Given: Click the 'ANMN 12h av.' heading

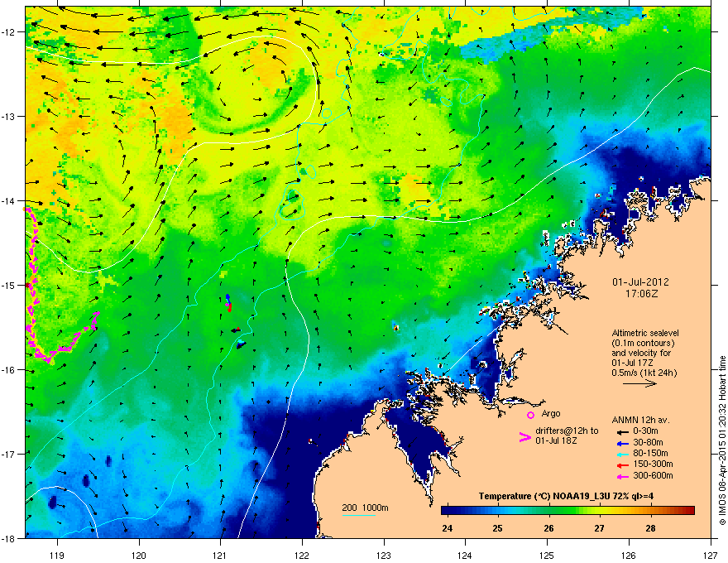Looking at the screenshot, I should 640,420.
